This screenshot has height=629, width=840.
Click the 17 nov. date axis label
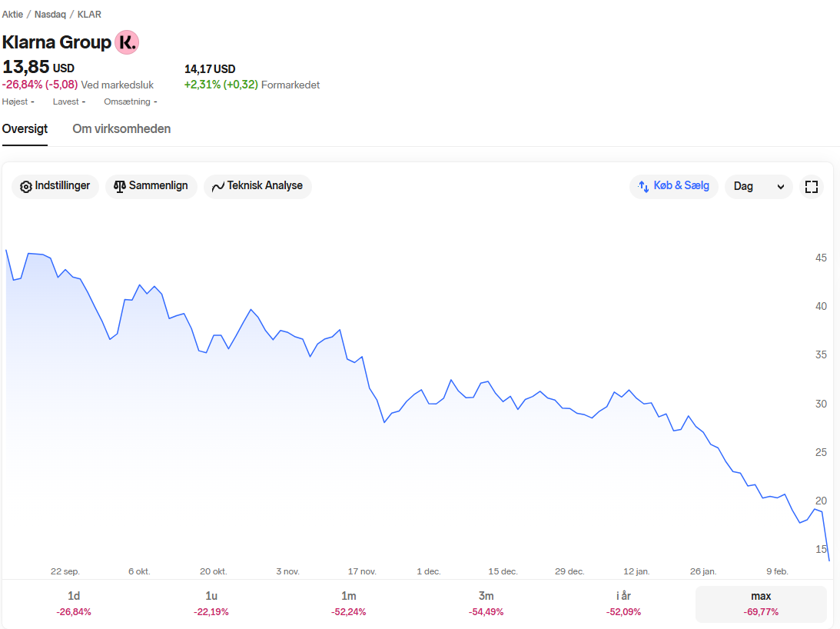pos(362,571)
